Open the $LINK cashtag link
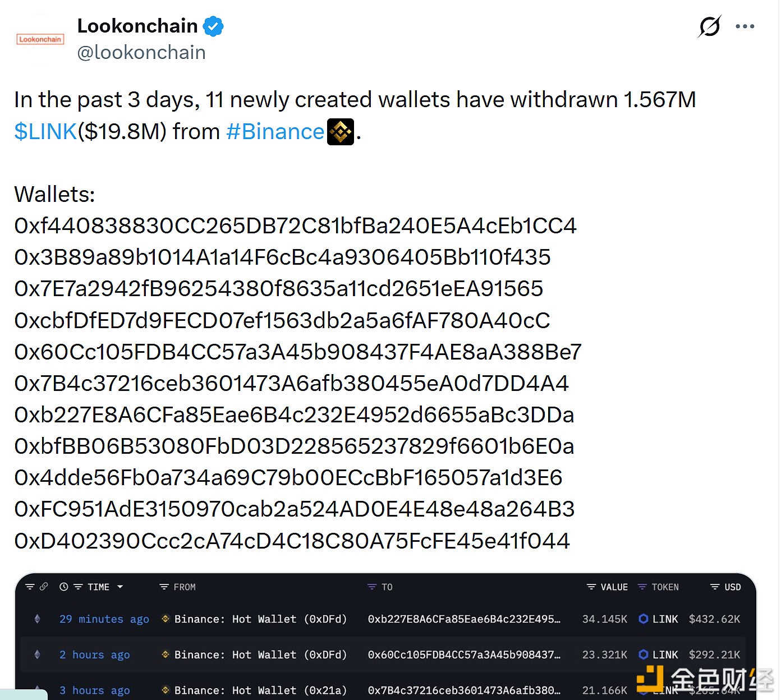Viewport: 781px width, 700px height. pyautogui.click(x=45, y=132)
